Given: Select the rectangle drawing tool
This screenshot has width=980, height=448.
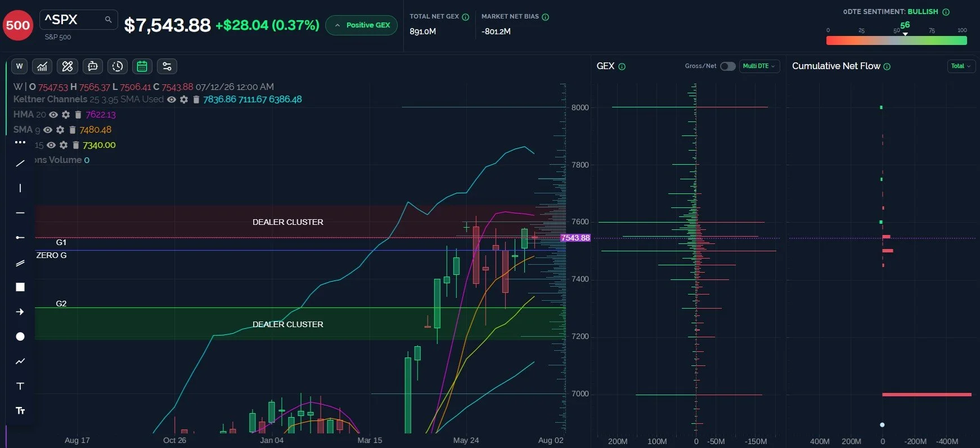Looking at the screenshot, I should pos(20,287).
